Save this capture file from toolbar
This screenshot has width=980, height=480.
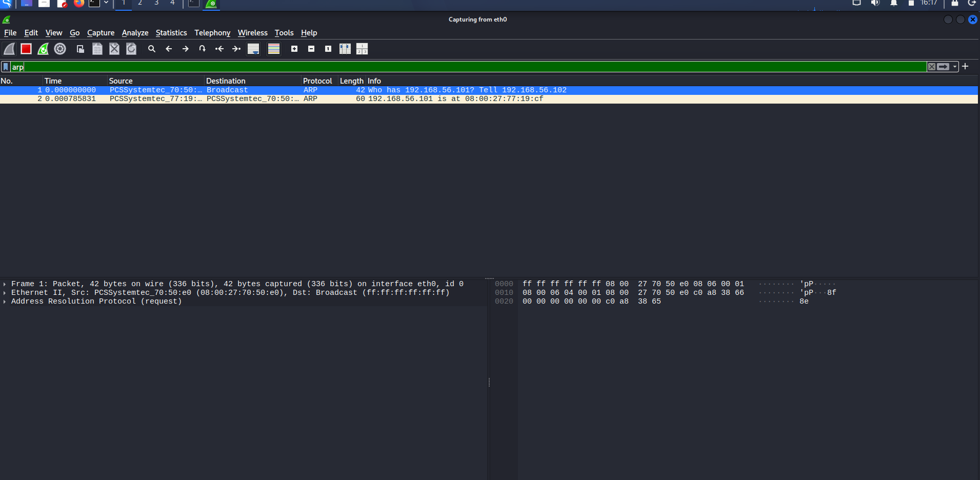tap(97, 49)
